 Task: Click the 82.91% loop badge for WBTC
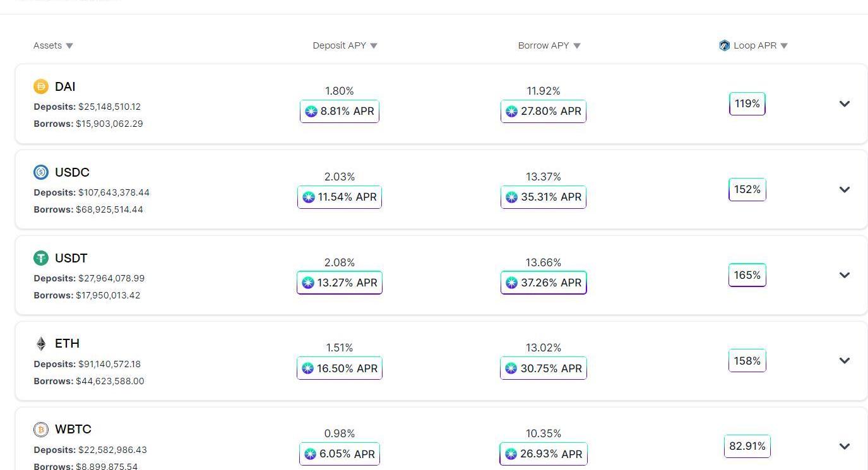click(747, 446)
